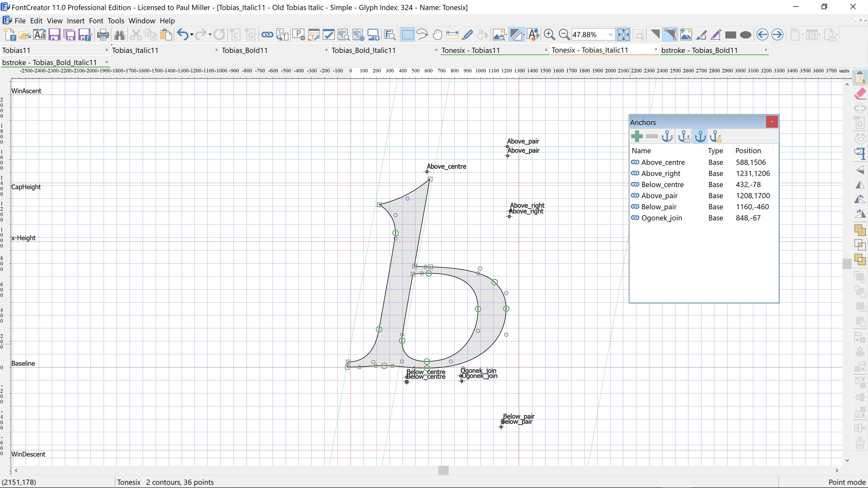Go to previous glyph arrow
Screen dimensions: 868x488
[762, 34]
